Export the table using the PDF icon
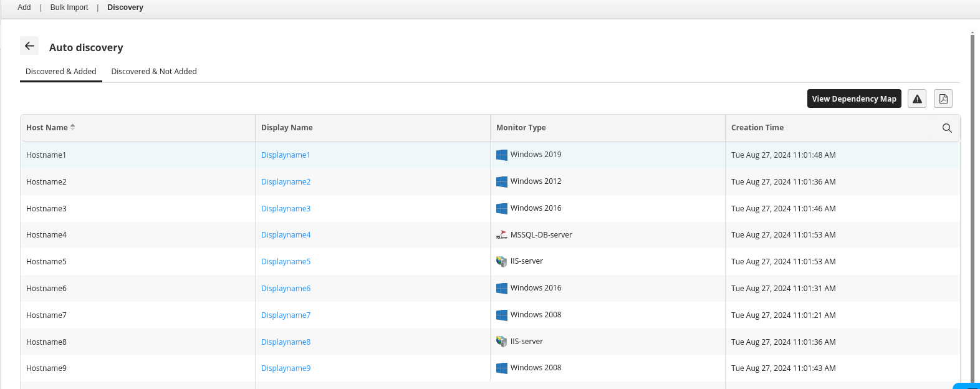The image size is (980, 389). pyautogui.click(x=943, y=99)
